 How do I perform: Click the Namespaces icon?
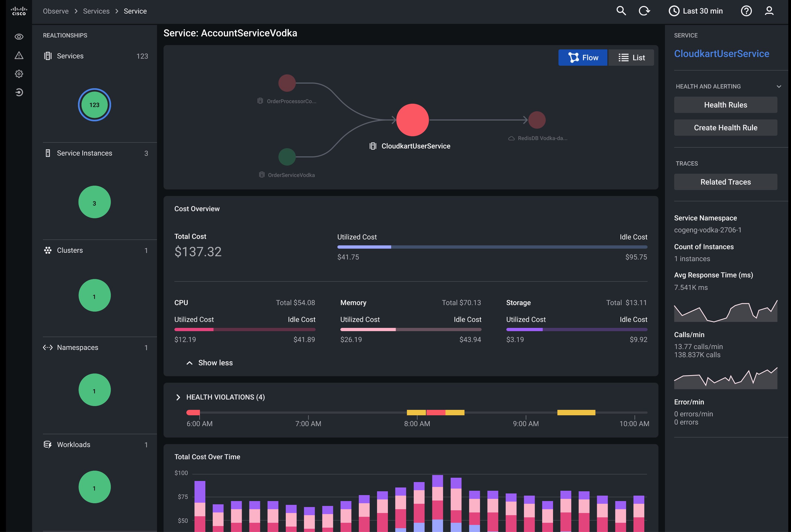point(48,347)
